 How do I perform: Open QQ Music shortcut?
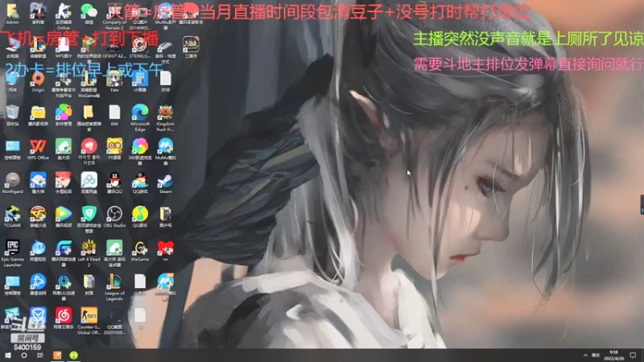(140, 216)
